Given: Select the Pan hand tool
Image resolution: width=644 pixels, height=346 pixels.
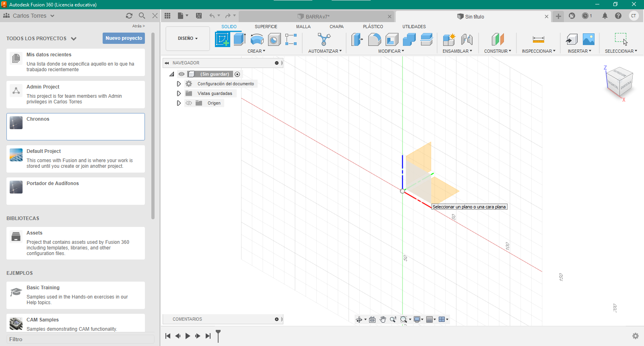Looking at the screenshot, I should point(383,319).
